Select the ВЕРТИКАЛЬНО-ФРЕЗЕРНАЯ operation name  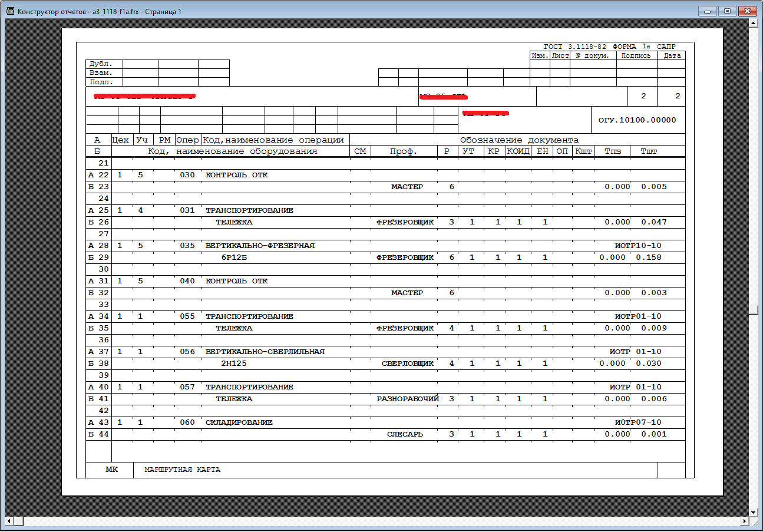pyautogui.click(x=260, y=246)
